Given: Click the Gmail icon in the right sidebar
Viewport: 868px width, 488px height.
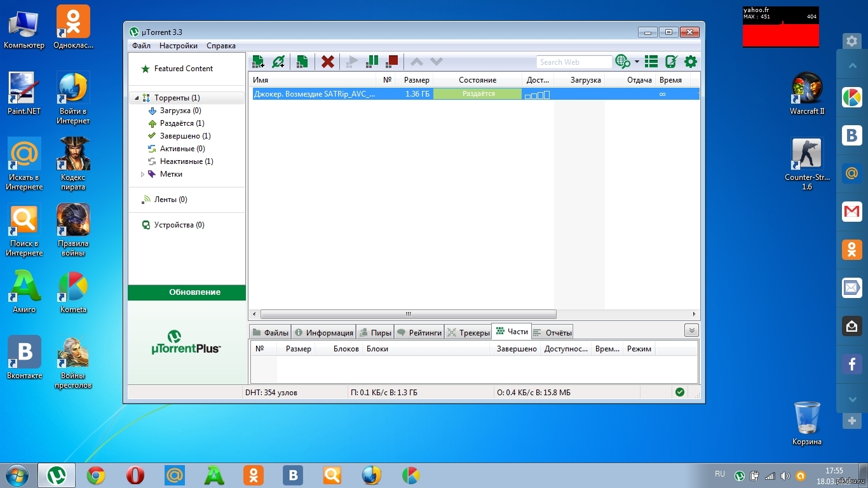Looking at the screenshot, I should click(x=852, y=211).
